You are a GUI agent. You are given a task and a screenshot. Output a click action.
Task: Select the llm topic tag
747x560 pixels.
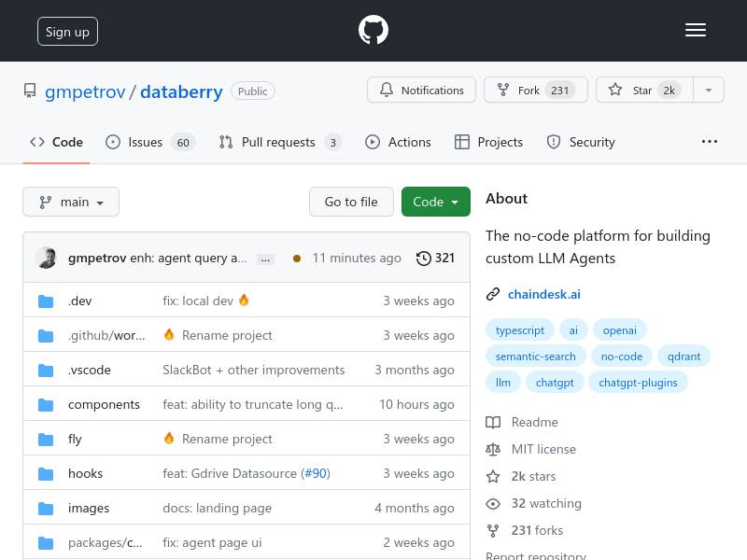click(x=503, y=383)
